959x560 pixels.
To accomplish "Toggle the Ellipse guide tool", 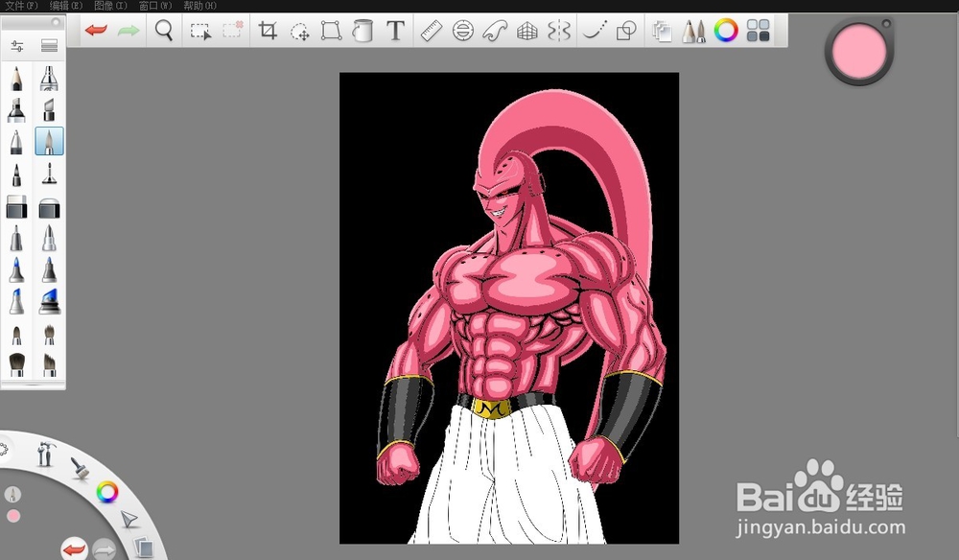I will 463,30.
